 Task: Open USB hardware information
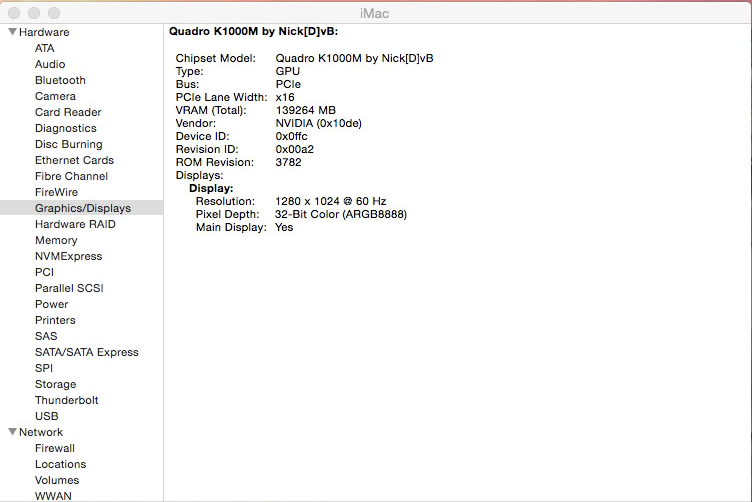47,416
